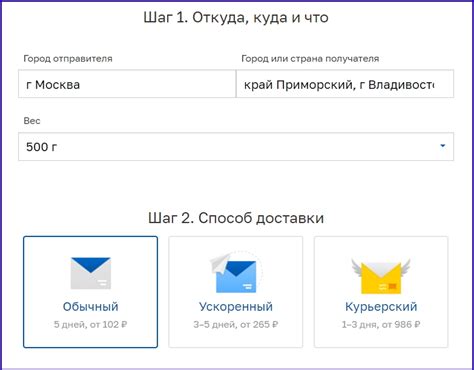Click the Город или страна получателя label
Screen dimensions: 474x370
click(310, 59)
